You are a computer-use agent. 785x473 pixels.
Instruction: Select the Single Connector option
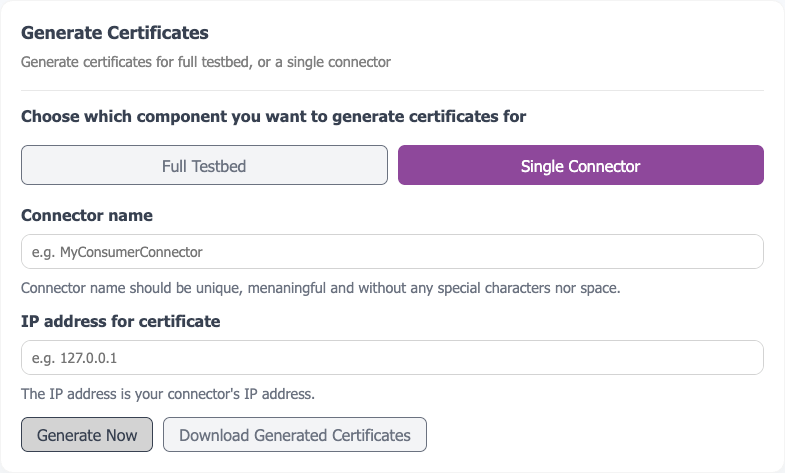coord(581,165)
